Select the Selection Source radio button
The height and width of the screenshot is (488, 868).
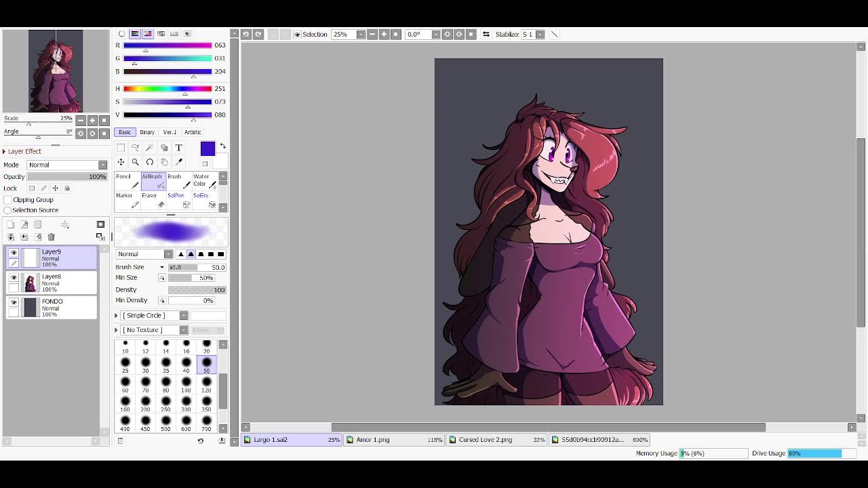pos(8,210)
